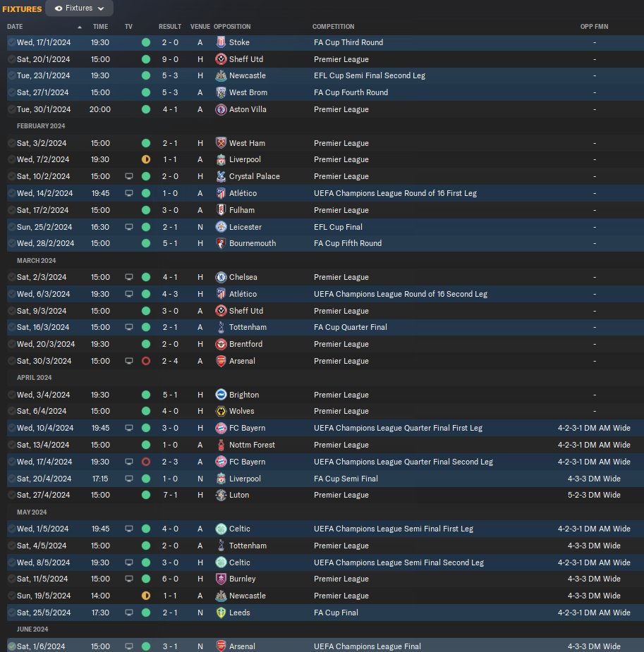The height and width of the screenshot is (652, 644).
Task: Click the draw indicator on Liverpool 1-1 row
Action: [146, 160]
